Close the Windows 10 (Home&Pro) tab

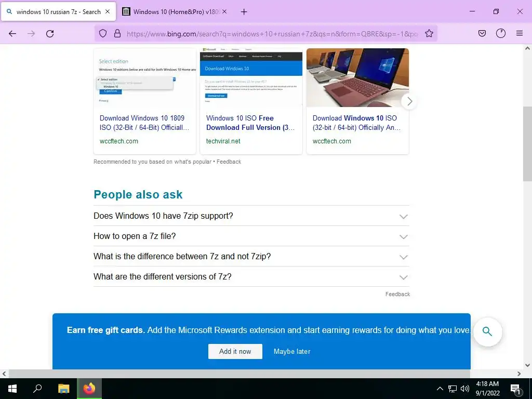point(224,11)
